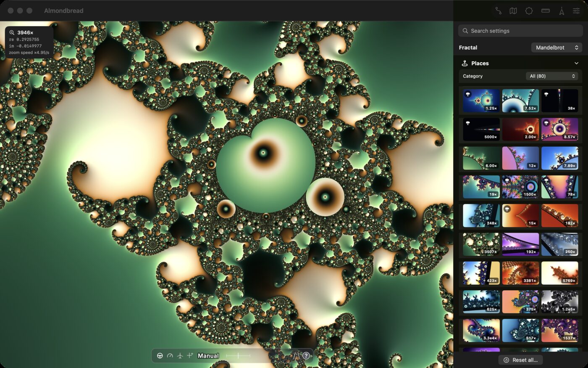Collapse the Places section chevron
The height and width of the screenshot is (368, 588).
[576, 64]
